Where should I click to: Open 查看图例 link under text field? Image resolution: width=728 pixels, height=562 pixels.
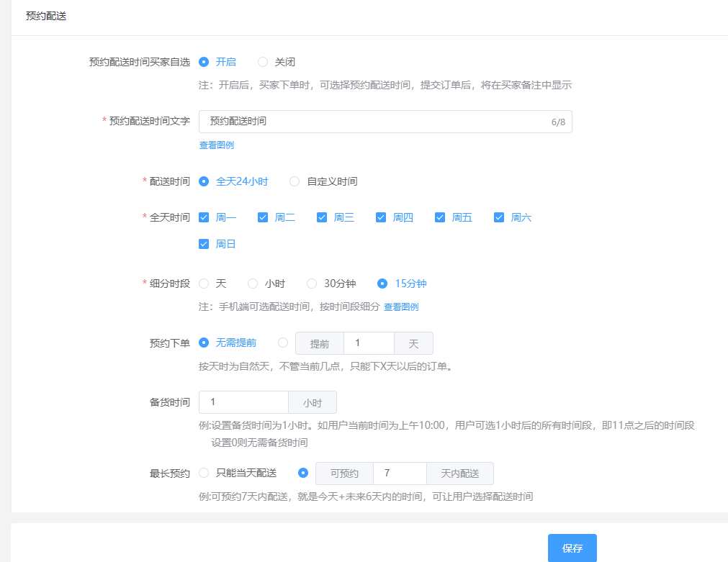[216, 145]
